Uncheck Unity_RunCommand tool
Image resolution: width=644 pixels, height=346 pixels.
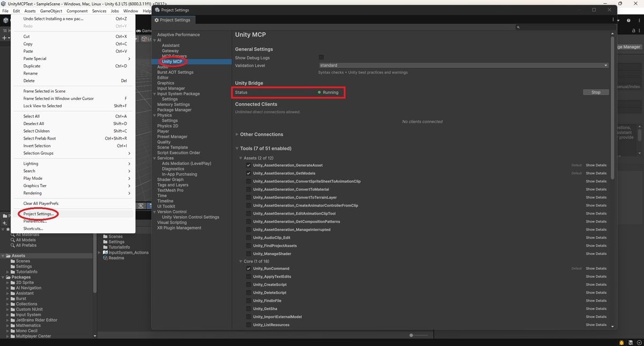248,269
